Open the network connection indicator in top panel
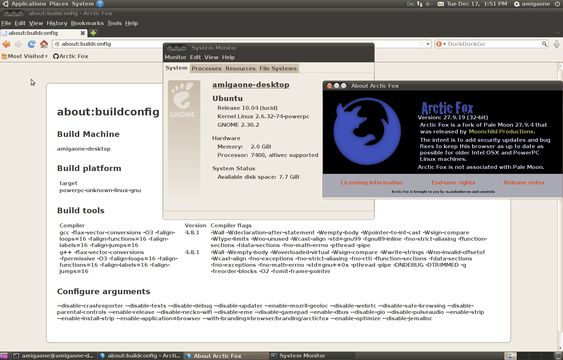Image resolution: width=563 pixels, height=360 pixels. 420,4
